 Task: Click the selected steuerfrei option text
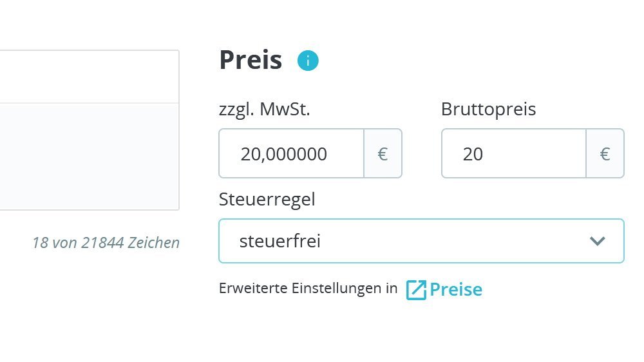280,242
